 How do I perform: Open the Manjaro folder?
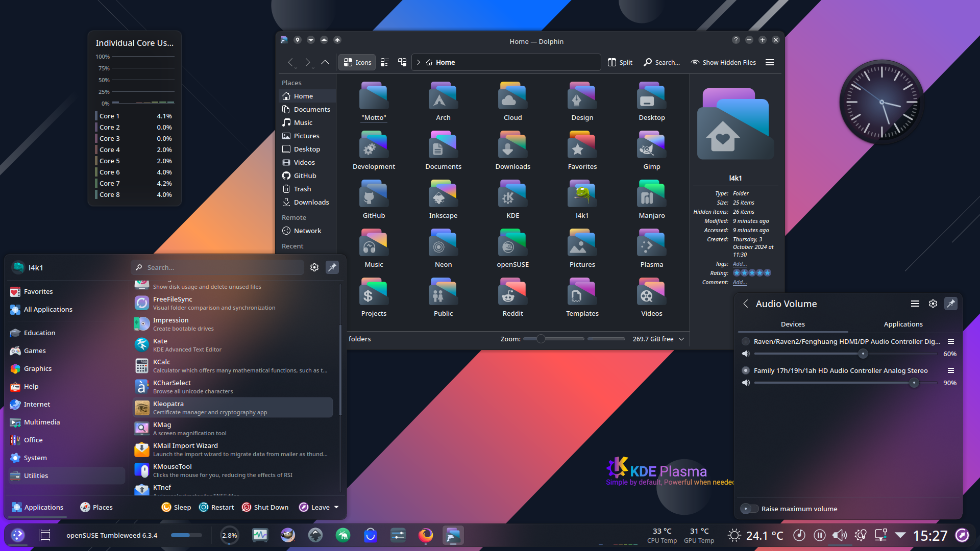click(x=651, y=199)
